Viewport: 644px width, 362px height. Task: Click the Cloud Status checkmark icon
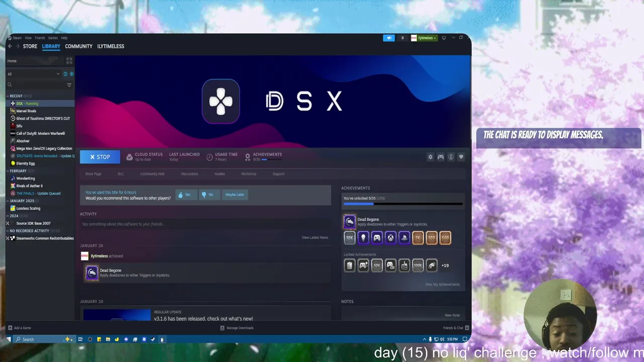[x=129, y=157]
